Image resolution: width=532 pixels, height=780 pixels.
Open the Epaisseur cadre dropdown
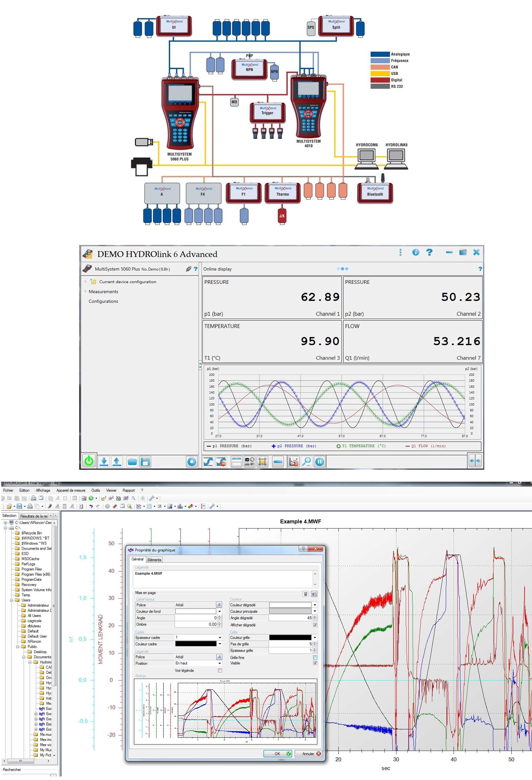click(220, 637)
